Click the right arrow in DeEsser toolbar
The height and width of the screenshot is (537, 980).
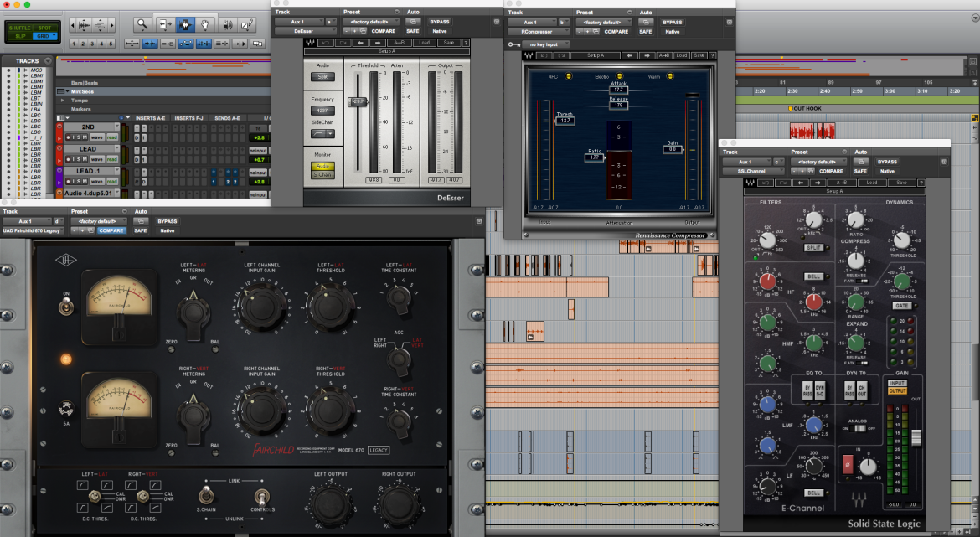coord(379,43)
